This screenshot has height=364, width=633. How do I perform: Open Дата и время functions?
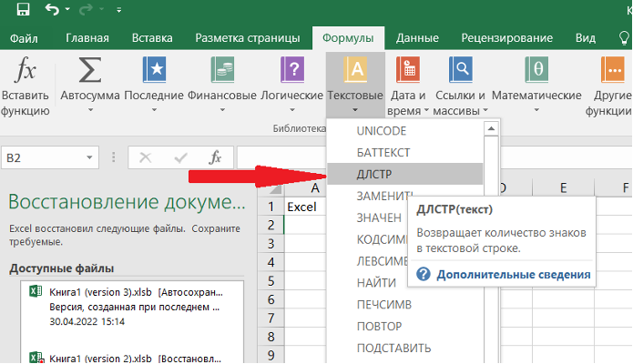click(408, 86)
